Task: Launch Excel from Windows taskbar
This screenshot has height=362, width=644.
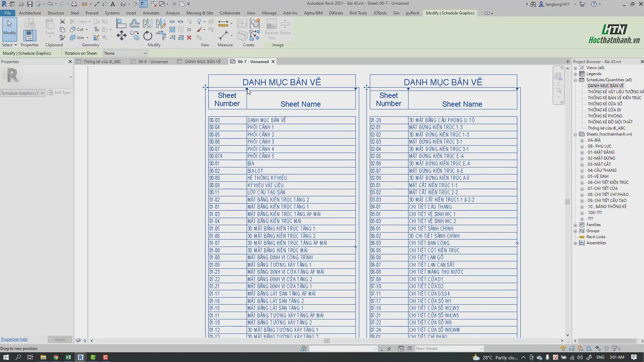Action: pyautogui.click(x=68, y=357)
